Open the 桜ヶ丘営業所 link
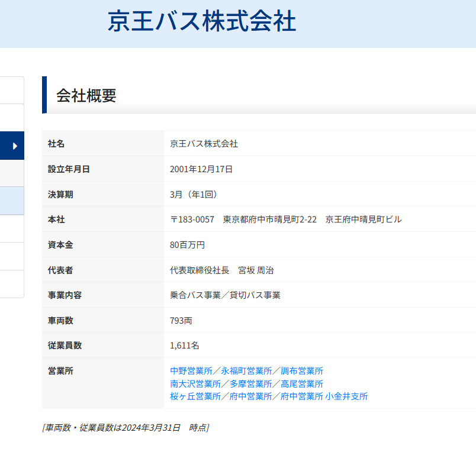476x455 pixels. coord(195,396)
